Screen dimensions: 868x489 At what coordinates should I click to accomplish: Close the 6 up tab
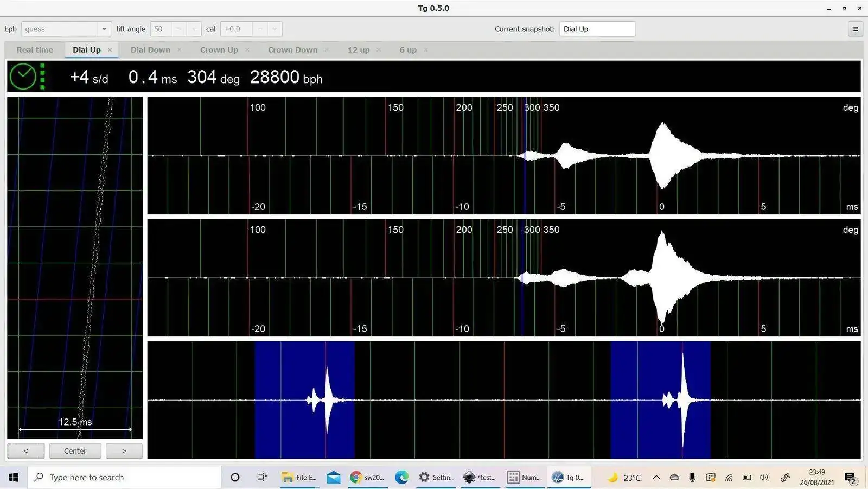[x=426, y=50]
